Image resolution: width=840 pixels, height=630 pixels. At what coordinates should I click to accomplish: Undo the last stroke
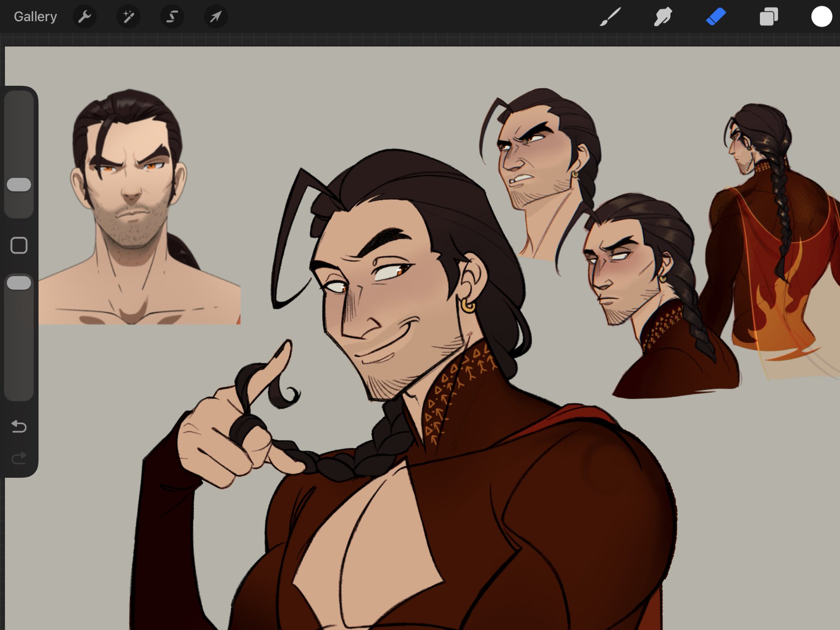tap(19, 427)
